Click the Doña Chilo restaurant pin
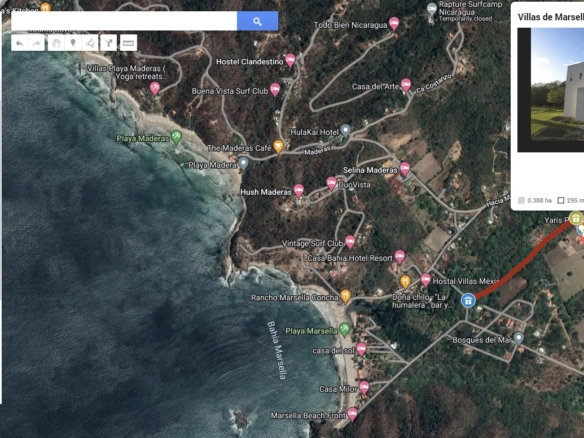 pos(405,282)
